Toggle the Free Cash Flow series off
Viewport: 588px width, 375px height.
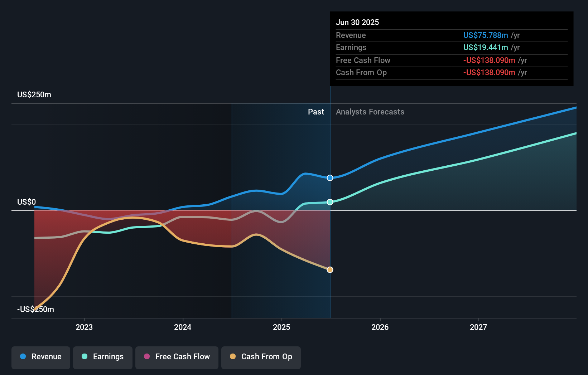177,357
